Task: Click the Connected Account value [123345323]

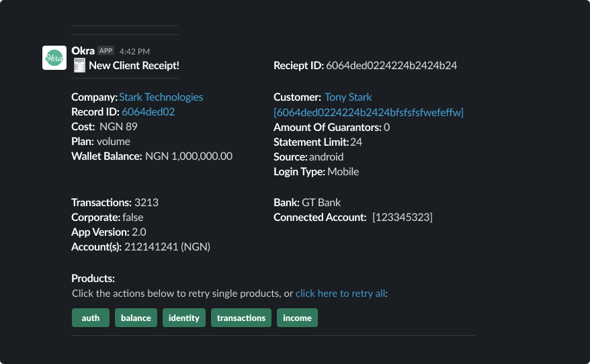Action: [403, 218]
